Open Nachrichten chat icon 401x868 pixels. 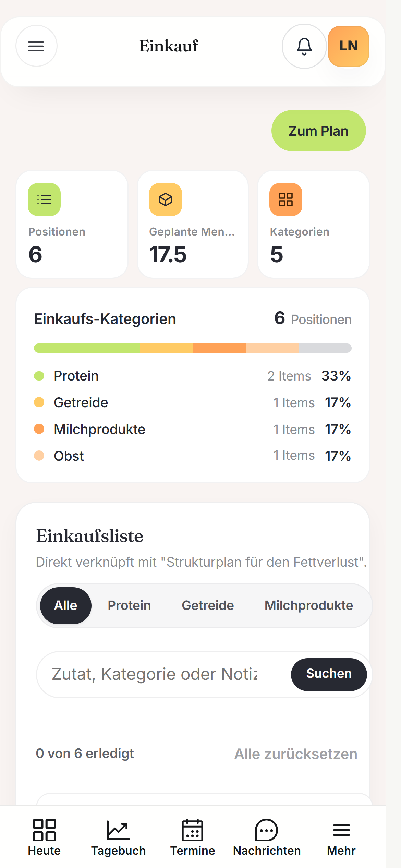point(267,837)
